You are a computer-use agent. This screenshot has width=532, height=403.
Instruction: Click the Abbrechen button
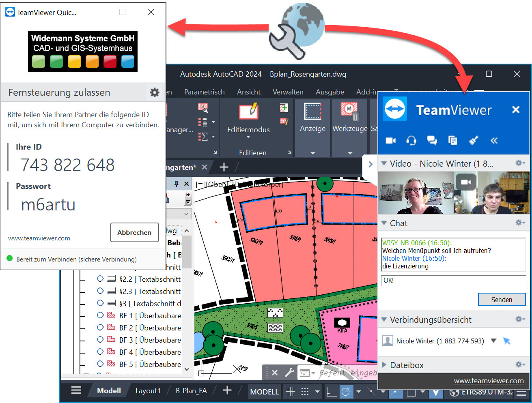point(134,232)
